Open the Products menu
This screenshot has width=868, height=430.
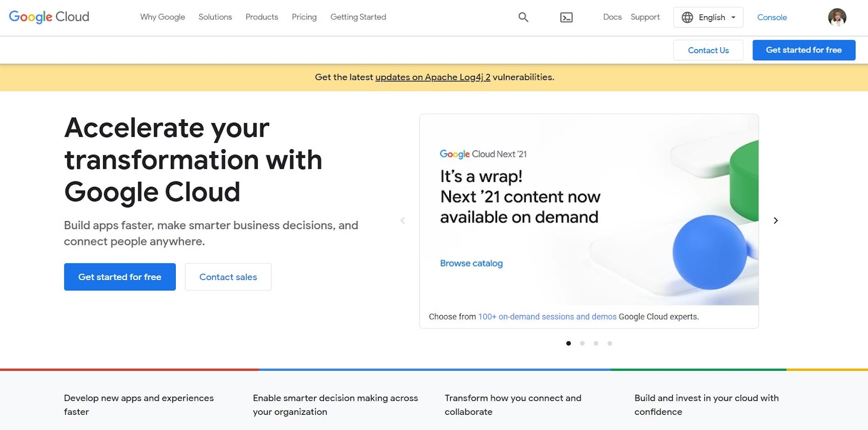click(x=262, y=17)
